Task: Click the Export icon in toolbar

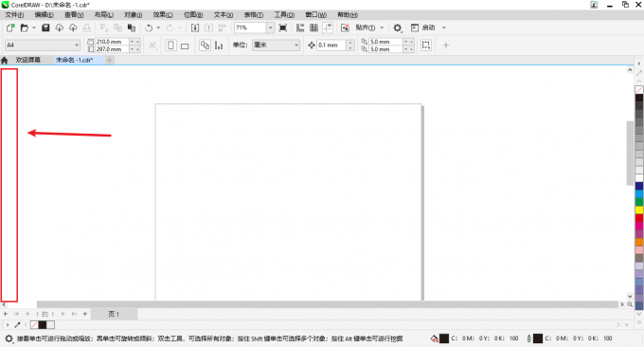Action: click(x=208, y=27)
